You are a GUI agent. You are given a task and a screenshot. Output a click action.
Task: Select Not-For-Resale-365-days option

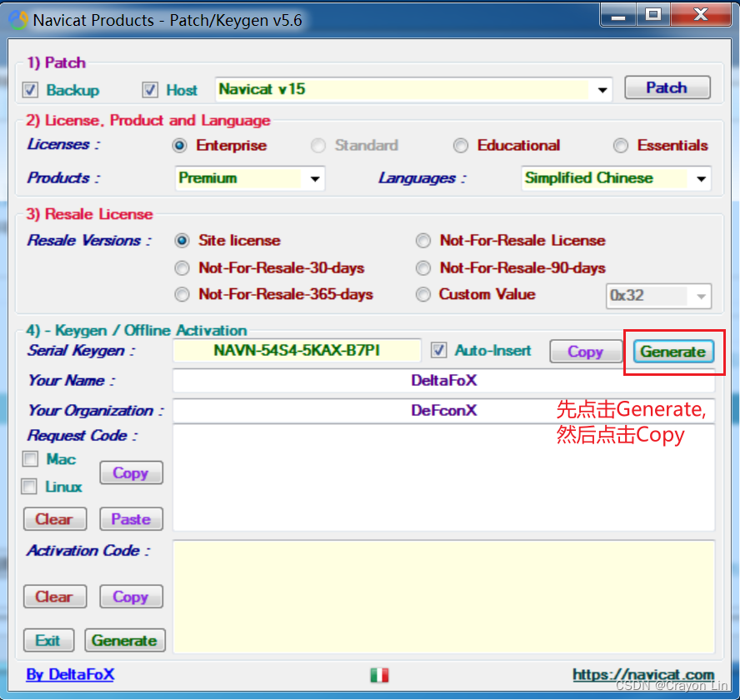click(x=182, y=294)
